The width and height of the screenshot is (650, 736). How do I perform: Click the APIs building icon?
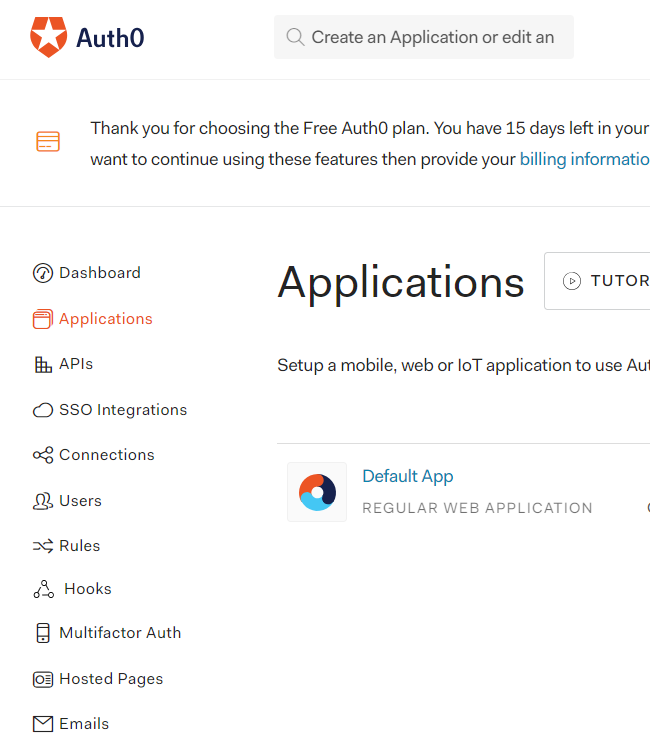point(43,365)
